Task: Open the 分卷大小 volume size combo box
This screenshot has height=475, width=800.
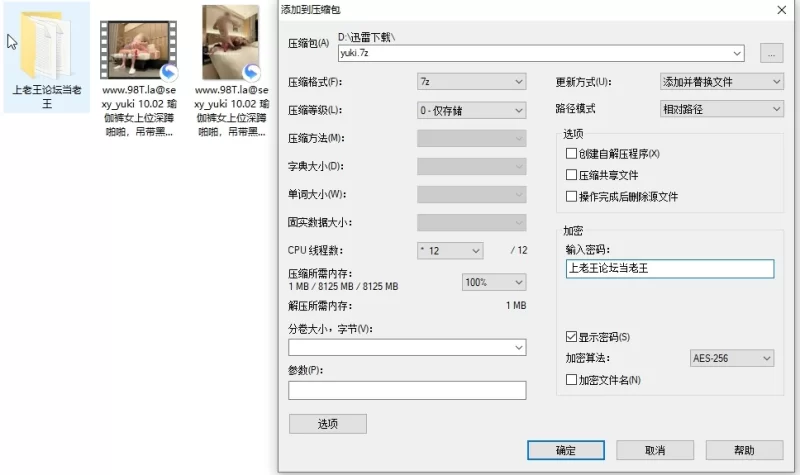Action: coord(407,347)
